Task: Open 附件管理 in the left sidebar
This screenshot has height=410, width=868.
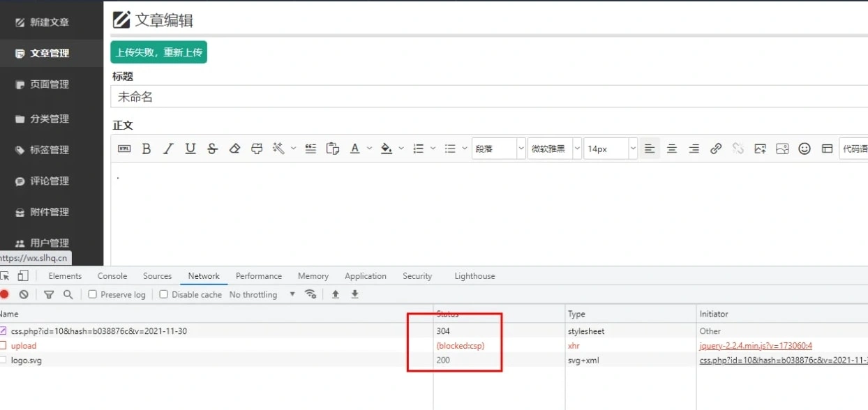Action: tap(49, 212)
